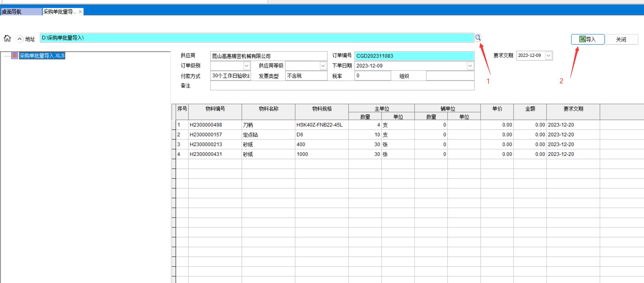644x283 pixels.
Task: Click the address path input field
Action: [257, 38]
